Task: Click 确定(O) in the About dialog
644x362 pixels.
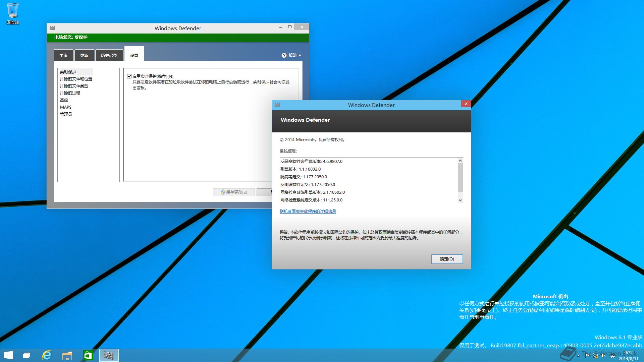Action: (x=447, y=259)
